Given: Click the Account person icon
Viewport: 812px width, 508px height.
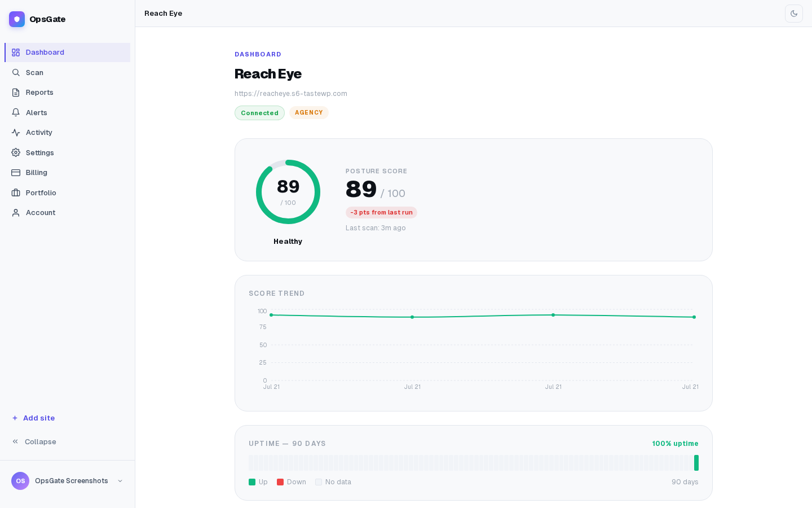Looking at the screenshot, I should pyautogui.click(x=16, y=213).
